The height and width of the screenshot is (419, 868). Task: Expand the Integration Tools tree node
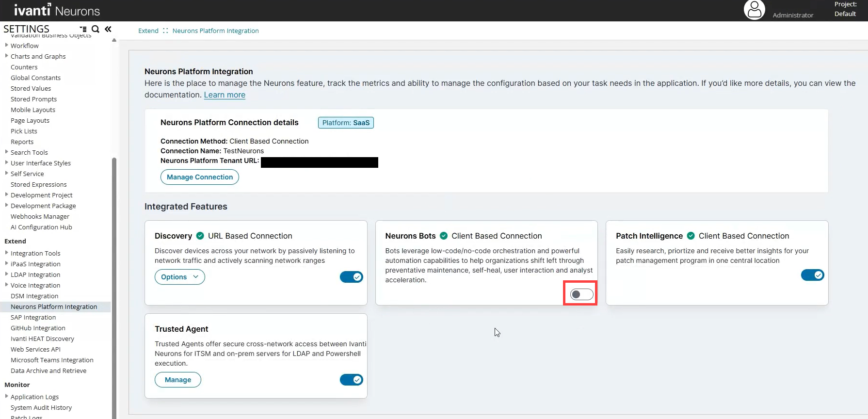[7, 253]
